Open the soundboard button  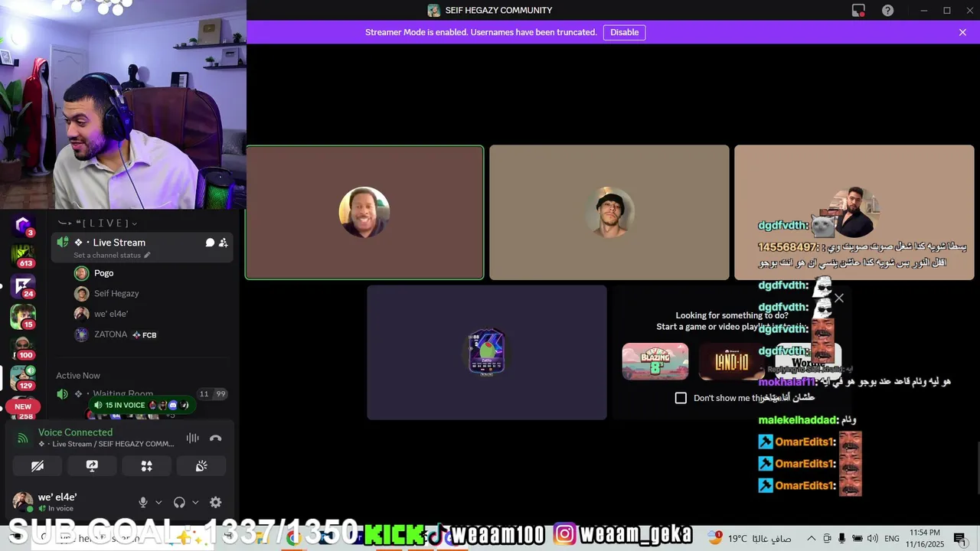pyautogui.click(x=201, y=466)
